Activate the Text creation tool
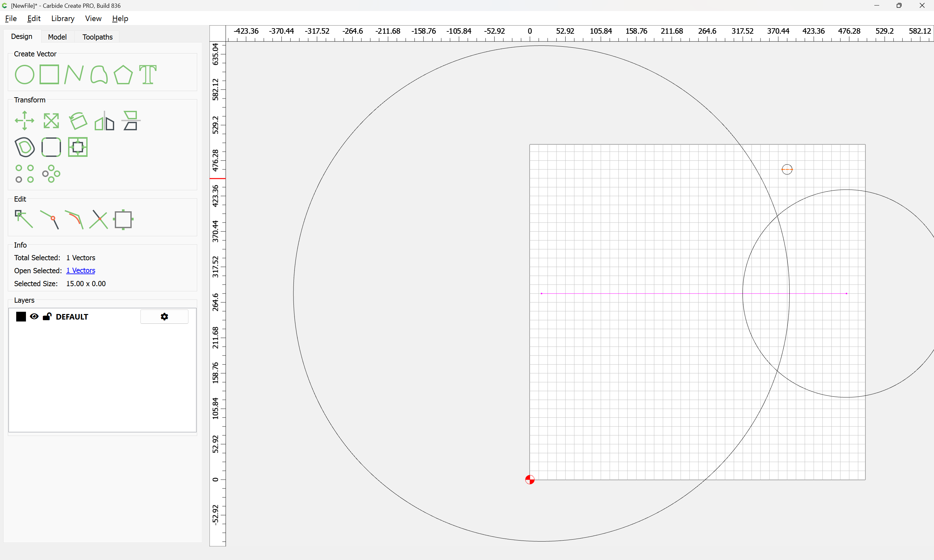This screenshot has width=934, height=560. pos(148,74)
